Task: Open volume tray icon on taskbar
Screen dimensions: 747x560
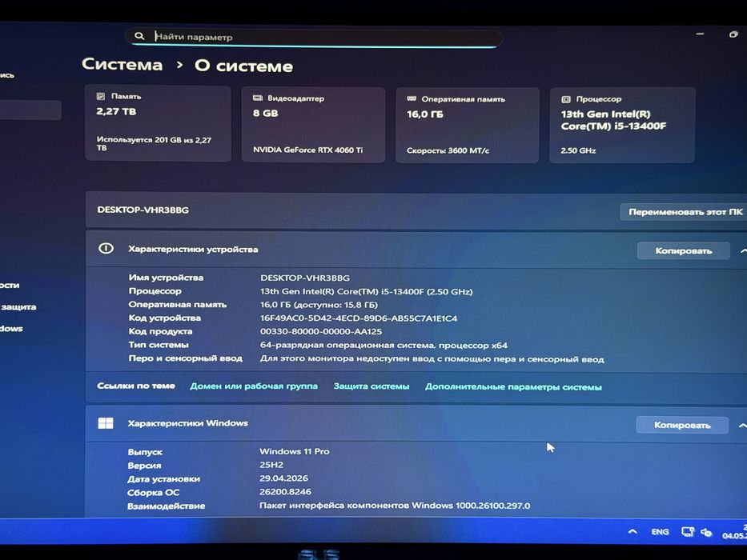Action: click(x=706, y=532)
